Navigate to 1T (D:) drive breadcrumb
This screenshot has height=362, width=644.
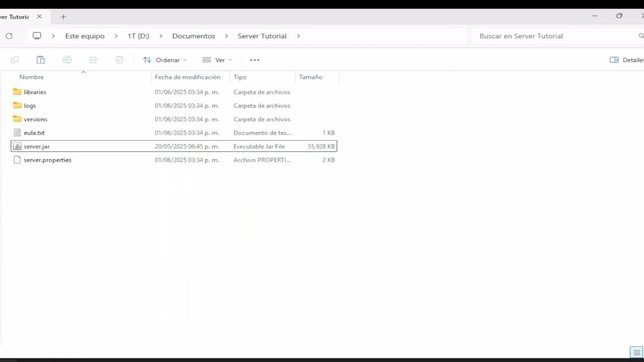138,36
